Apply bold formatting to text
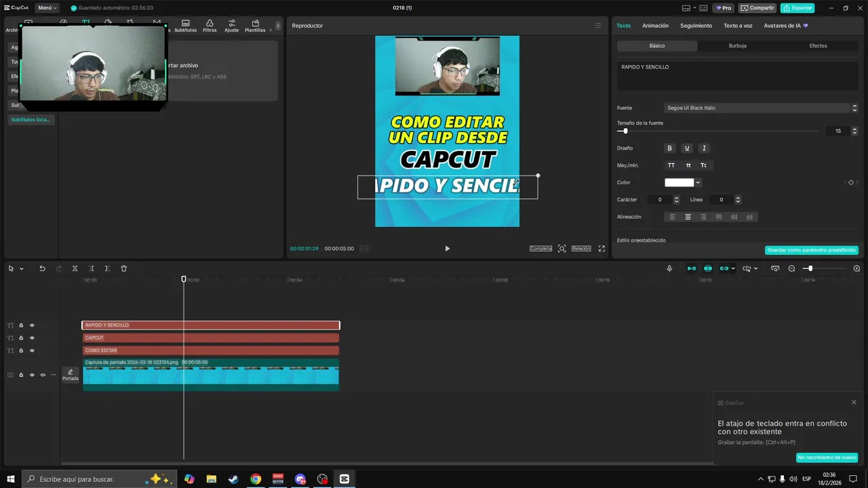The image size is (868, 488). tap(670, 148)
